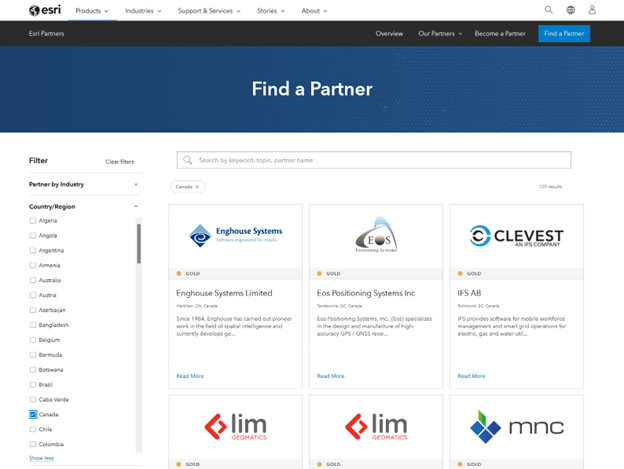Check the Chile checkbox
This screenshot has height=469, width=624.
click(33, 429)
